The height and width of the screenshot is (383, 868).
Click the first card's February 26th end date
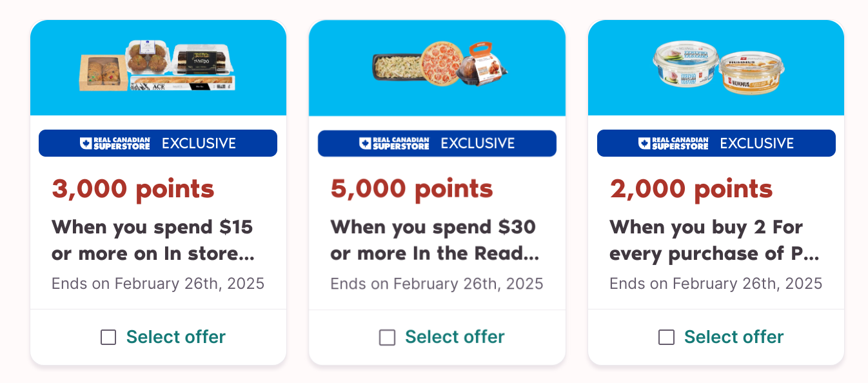(x=158, y=284)
